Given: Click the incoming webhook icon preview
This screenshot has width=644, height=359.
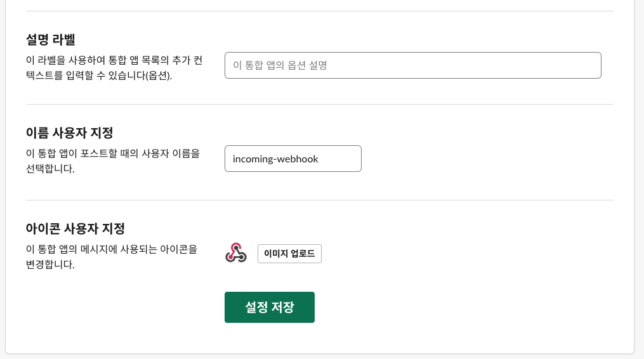Looking at the screenshot, I should click(236, 253).
